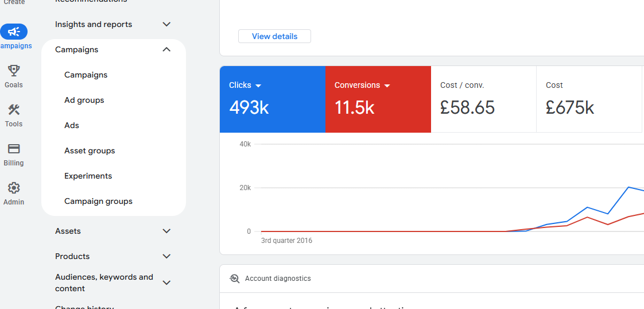
Task: Open the Admin gear icon
Action: click(14, 188)
